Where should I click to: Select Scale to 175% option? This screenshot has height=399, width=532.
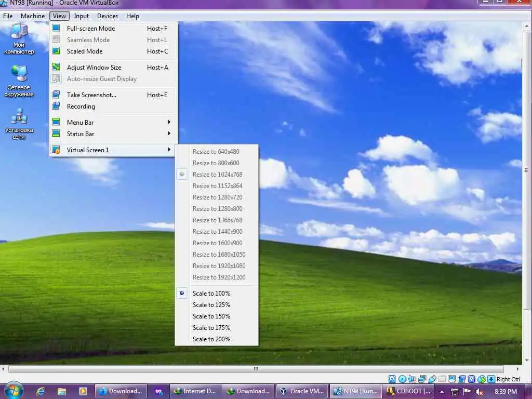coord(217,328)
